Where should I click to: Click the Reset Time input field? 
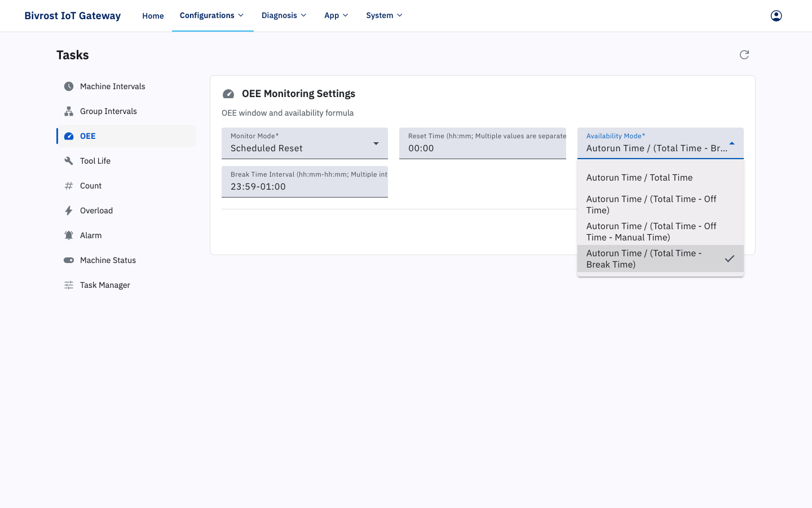click(483, 143)
